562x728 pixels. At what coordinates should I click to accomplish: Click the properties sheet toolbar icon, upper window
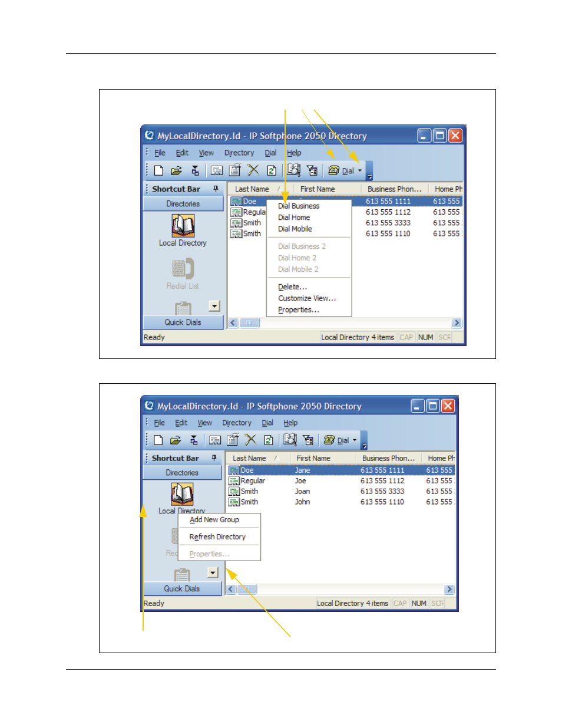click(x=235, y=170)
